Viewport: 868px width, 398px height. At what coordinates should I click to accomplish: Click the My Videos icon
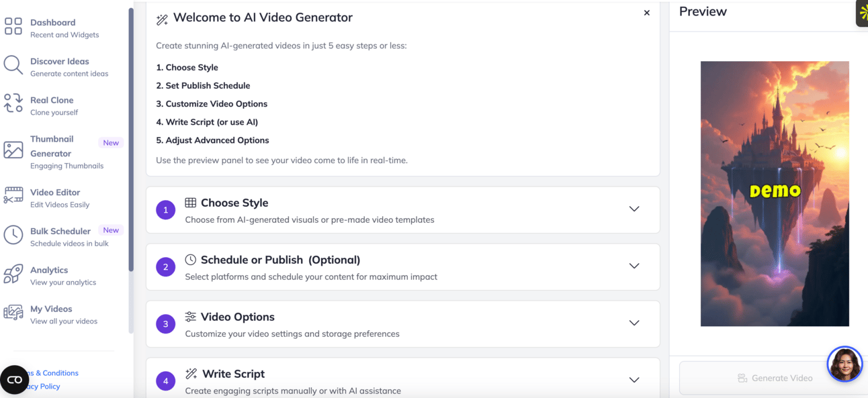[x=13, y=313]
